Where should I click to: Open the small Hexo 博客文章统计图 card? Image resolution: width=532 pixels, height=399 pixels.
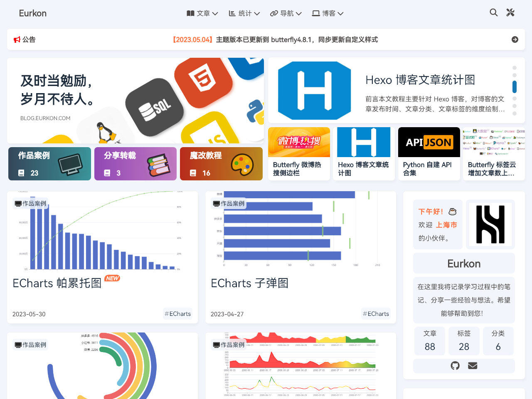[x=364, y=154]
